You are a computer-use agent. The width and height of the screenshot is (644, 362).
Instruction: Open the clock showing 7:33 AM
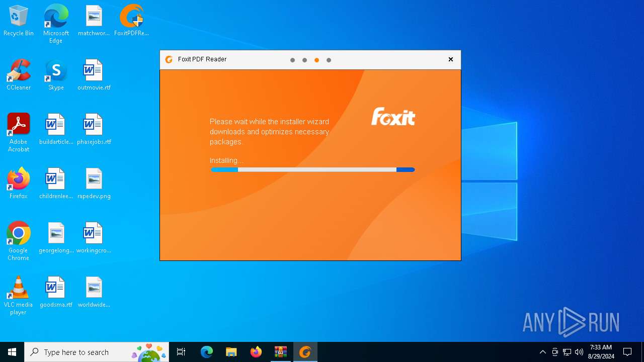point(601,352)
